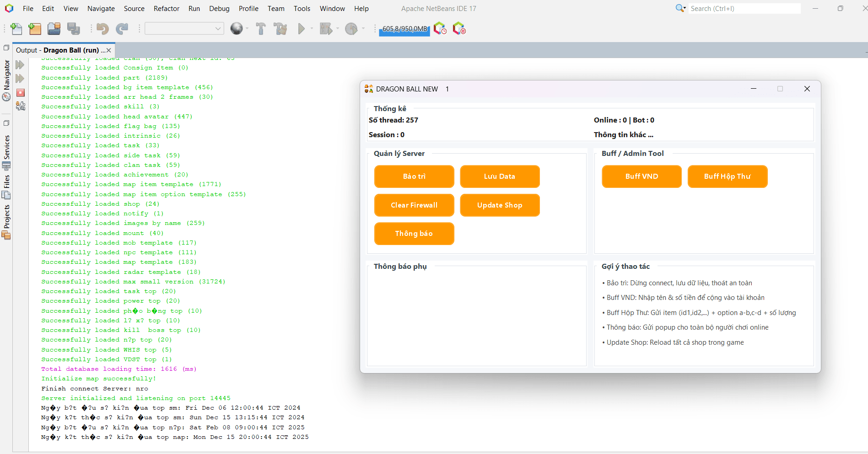
Task: Expand the Debug Project dropdown arrow
Action: 338,29
